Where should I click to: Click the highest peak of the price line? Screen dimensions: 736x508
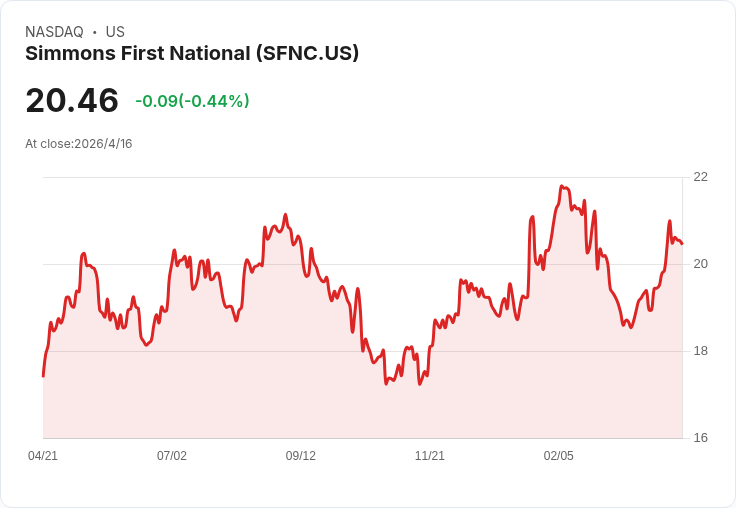point(562,186)
